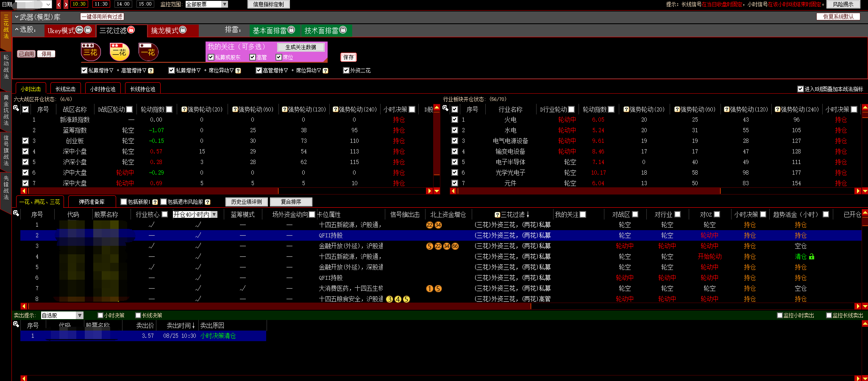
Task: Click the lock icon on 基本面排雷
Action: tap(291, 30)
